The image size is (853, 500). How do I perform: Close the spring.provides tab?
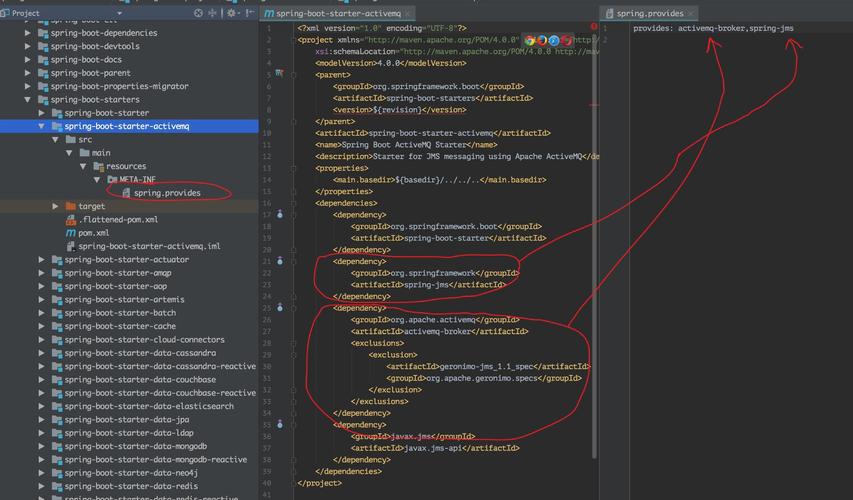pos(690,14)
